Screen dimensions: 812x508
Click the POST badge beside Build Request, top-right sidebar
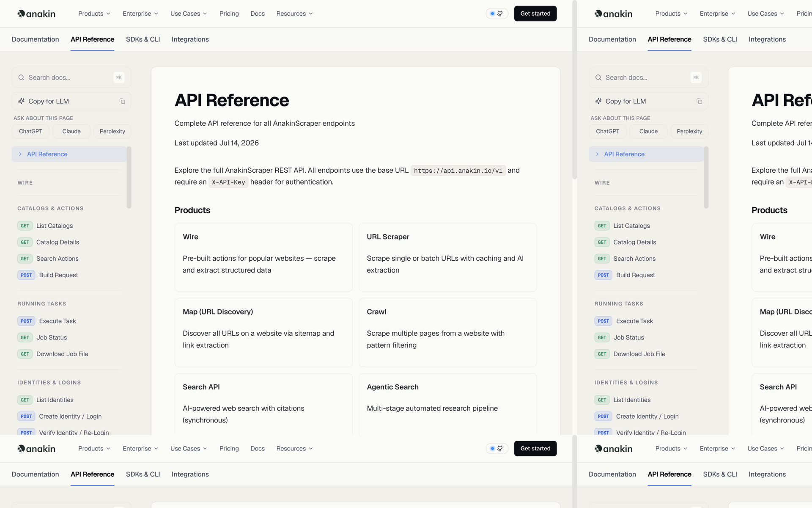[x=603, y=275]
